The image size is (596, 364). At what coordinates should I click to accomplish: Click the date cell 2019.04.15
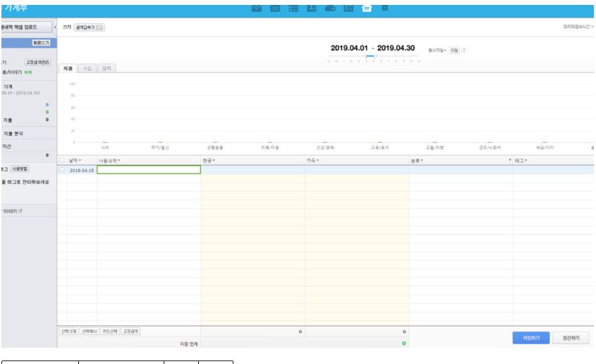tap(82, 170)
